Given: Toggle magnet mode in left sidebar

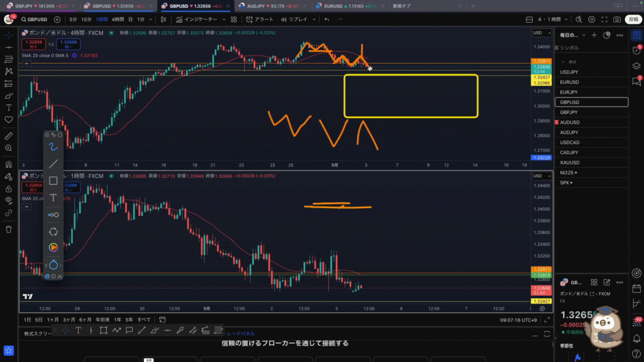Looking at the screenshot, I should [9, 165].
